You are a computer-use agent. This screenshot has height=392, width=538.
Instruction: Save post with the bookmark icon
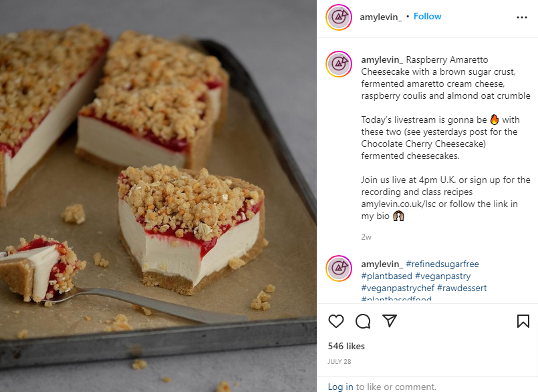pyautogui.click(x=523, y=321)
